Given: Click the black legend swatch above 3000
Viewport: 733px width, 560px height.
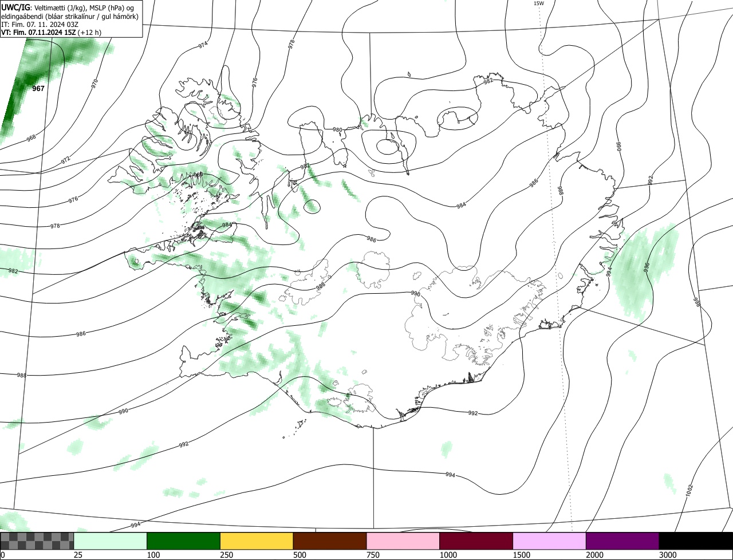Looking at the screenshot, I should click(696, 541).
